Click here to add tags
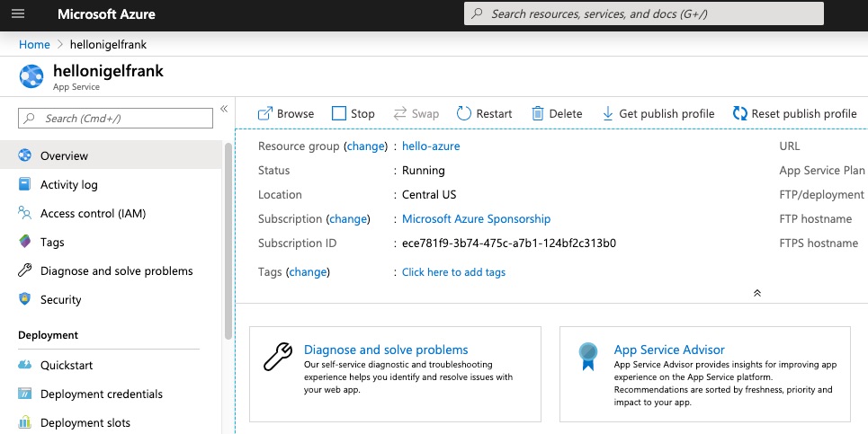 click(x=453, y=272)
